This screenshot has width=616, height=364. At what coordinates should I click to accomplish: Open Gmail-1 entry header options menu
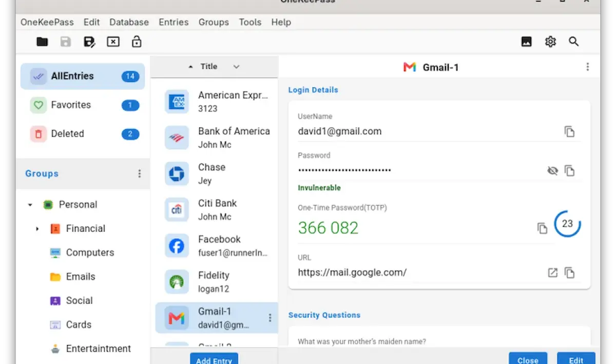coord(588,67)
